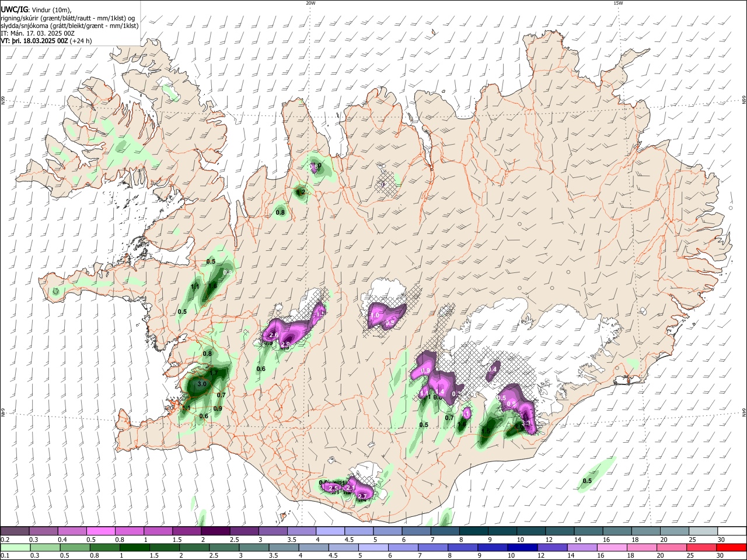Click the offshore 0.5 value southeast of Iceland

(587, 481)
